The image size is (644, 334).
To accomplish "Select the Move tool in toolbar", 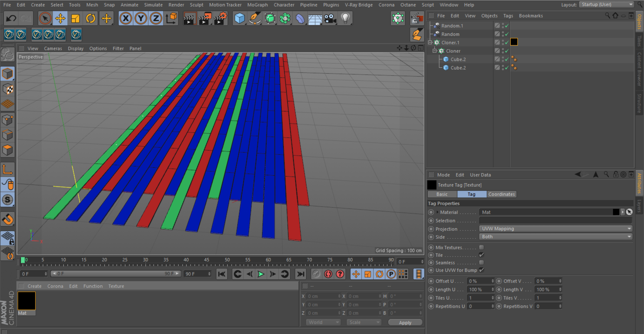I will tap(60, 18).
